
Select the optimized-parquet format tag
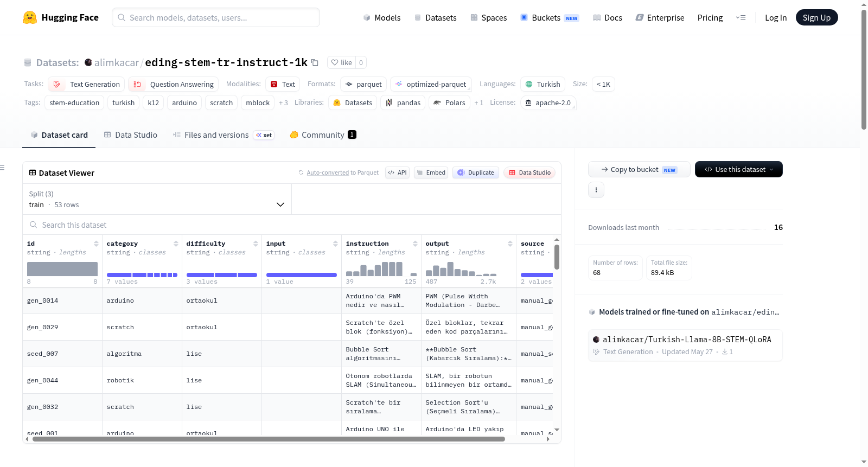(431, 84)
